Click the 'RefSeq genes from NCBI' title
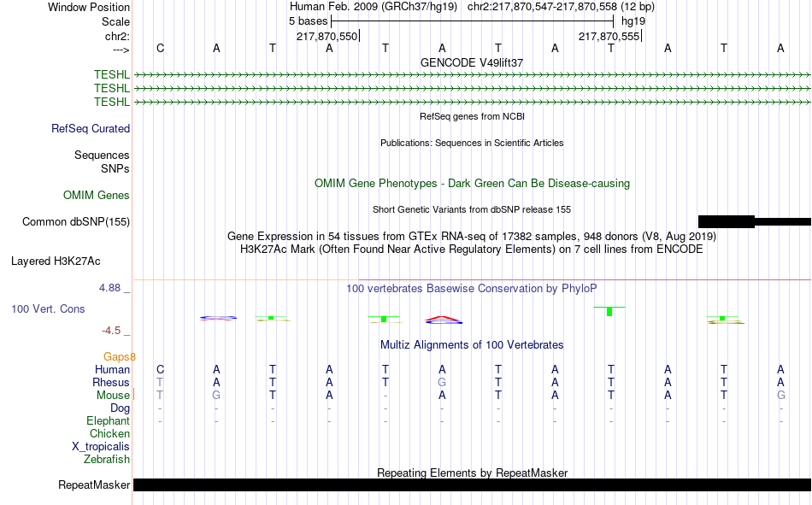The height and width of the screenshot is (505, 812). [x=472, y=116]
